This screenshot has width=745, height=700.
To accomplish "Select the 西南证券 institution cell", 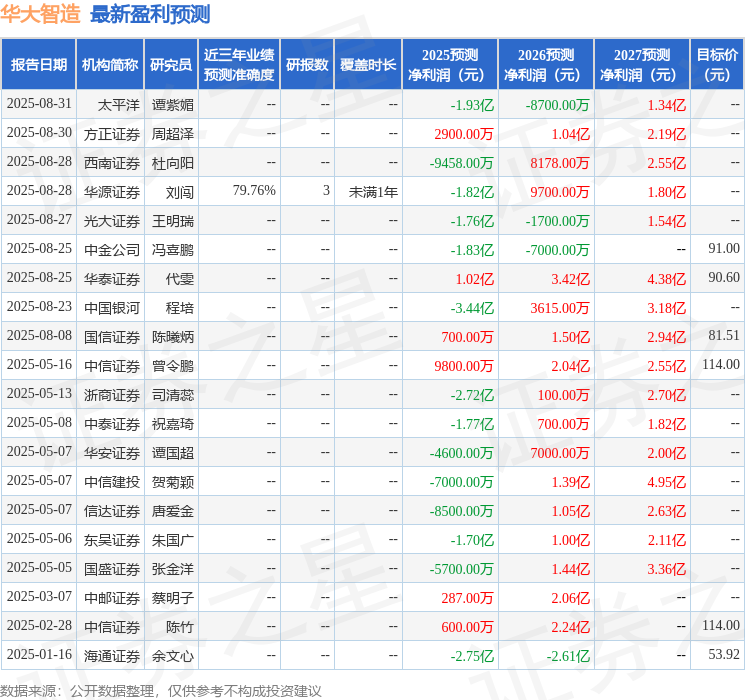I will 112,163.
